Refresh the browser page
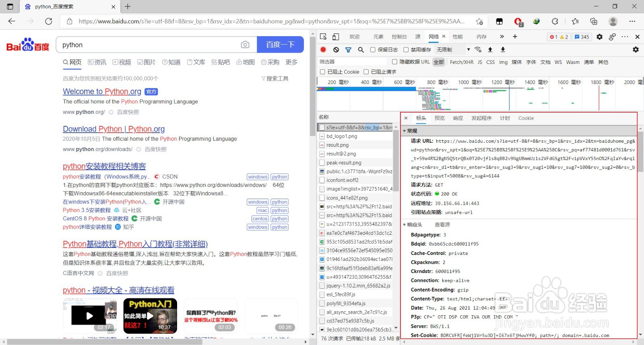This screenshot has width=644, height=345. coord(49,21)
